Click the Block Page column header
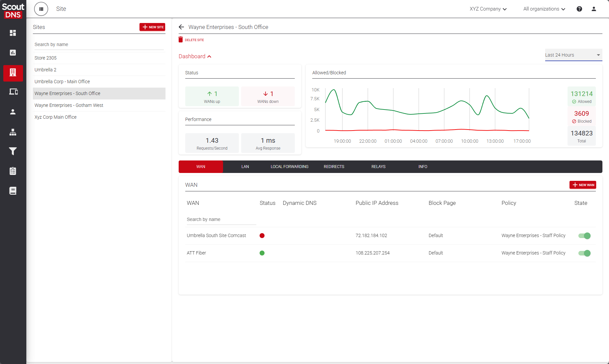 click(x=442, y=203)
